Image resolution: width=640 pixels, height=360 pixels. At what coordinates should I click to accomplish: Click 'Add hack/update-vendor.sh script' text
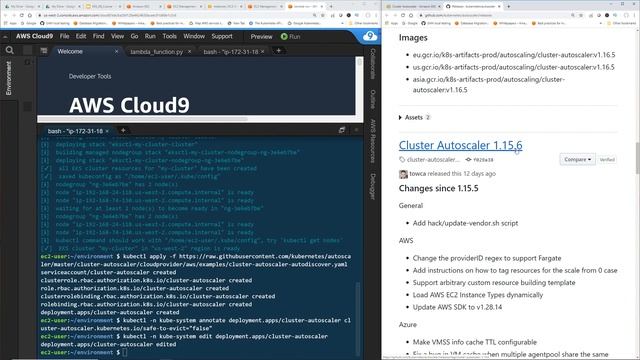(465, 223)
